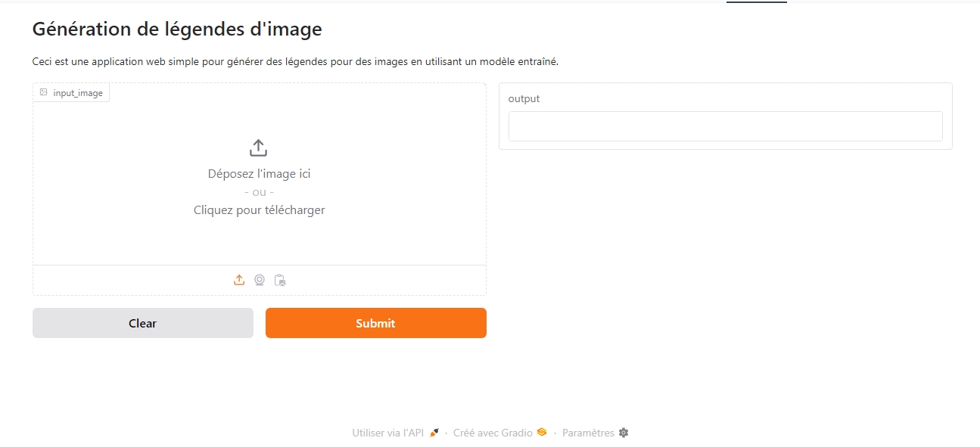Click the rocket icon in the footer
This screenshot has width=980, height=447.
(x=434, y=433)
